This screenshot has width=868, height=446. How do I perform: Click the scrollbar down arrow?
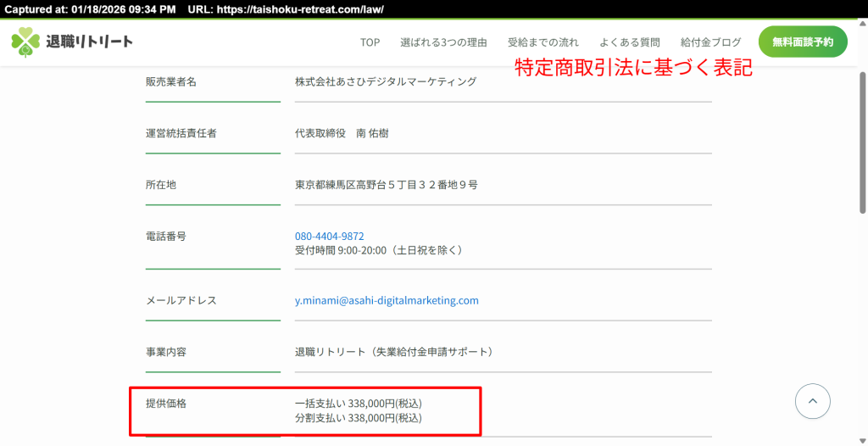[862, 441]
